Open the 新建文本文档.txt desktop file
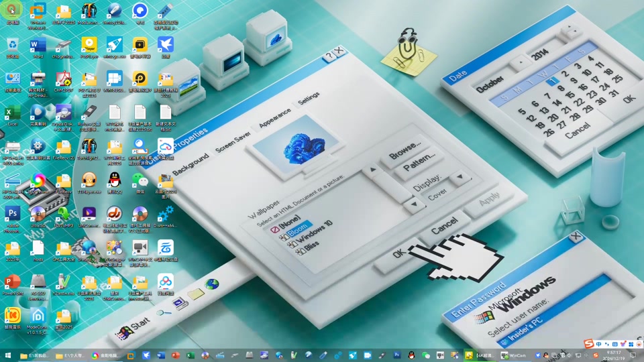This screenshot has height=362, width=644. pyautogui.click(x=166, y=118)
